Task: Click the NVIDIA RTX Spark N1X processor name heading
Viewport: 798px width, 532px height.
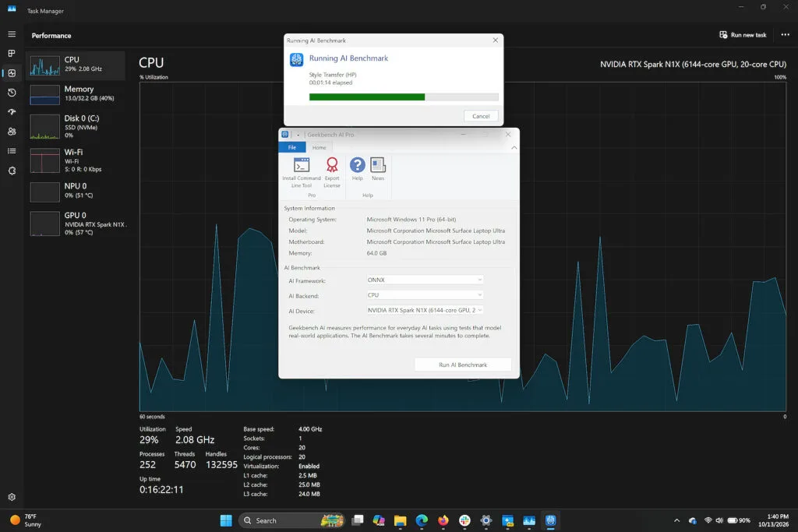Action: click(x=693, y=64)
